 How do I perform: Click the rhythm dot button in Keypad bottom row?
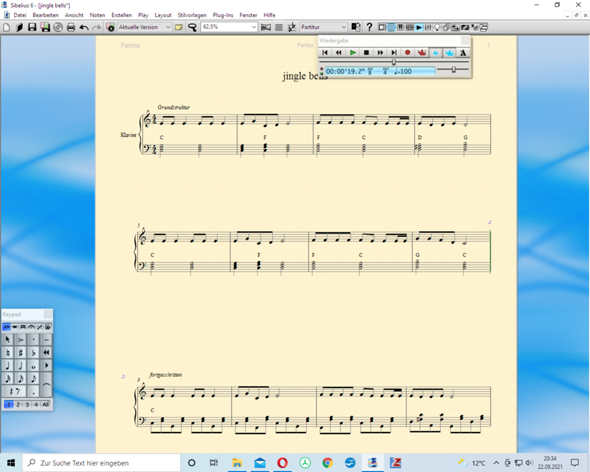point(33,391)
